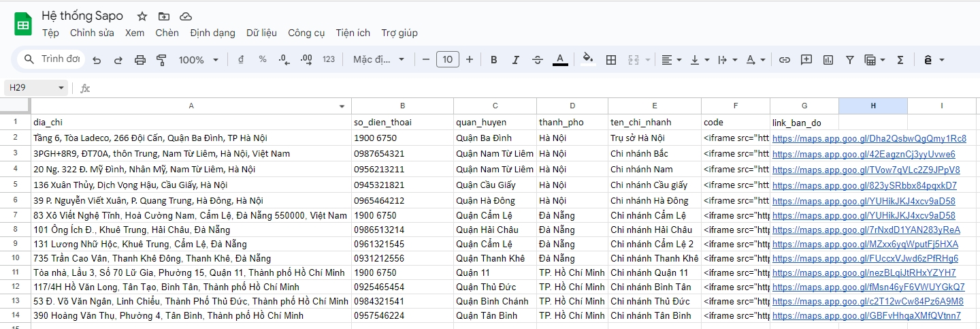Viewport: 980px width, 329px height.
Task: Toggle the Create a filter icon
Action: 850,60
